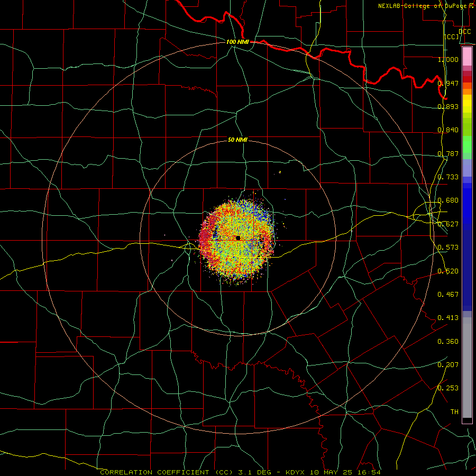Click the TH threshold label
Viewport: 476px width, 476px height.
point(454,411)
